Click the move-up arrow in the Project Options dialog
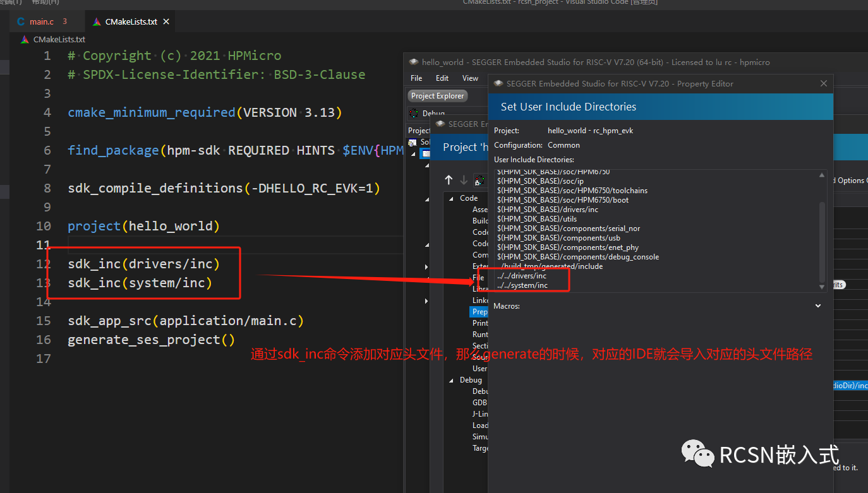 [449, 180]
